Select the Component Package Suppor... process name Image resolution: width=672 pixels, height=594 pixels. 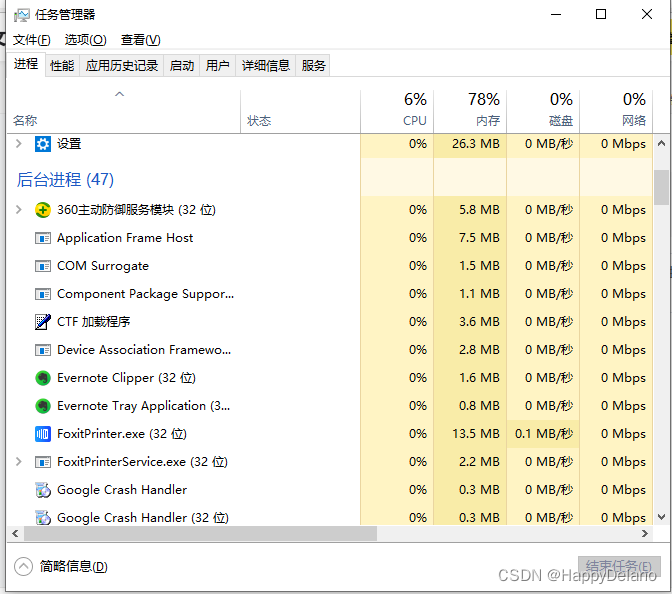coord(145,294)
